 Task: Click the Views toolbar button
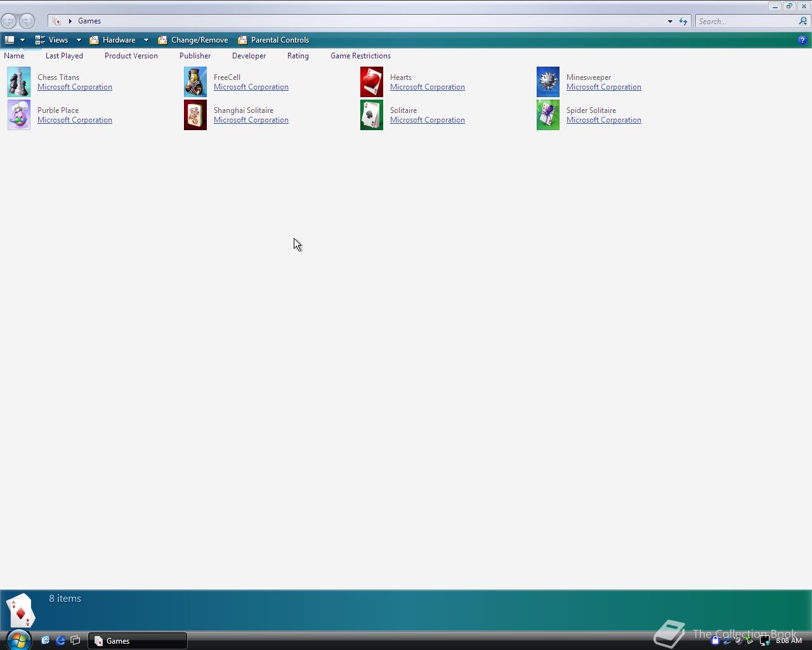[x=52, y=40]
